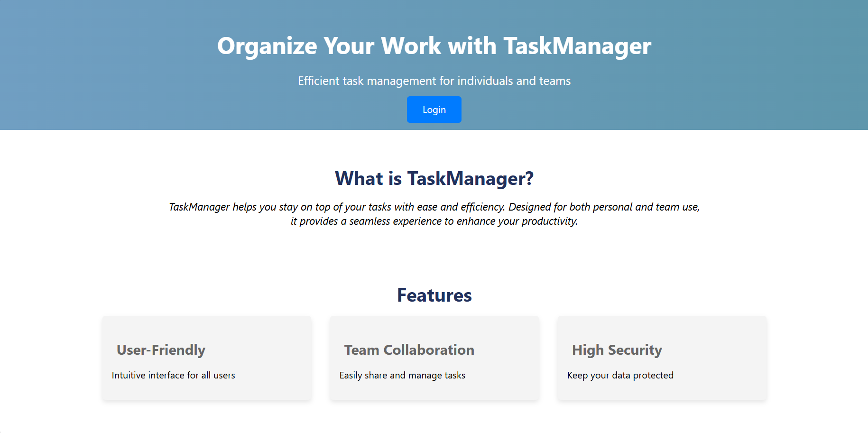Image resolution: width=868 pixels, height=433 pixels.
Task: Click 'Intuitive interface for all users' text
Action: 174,375
